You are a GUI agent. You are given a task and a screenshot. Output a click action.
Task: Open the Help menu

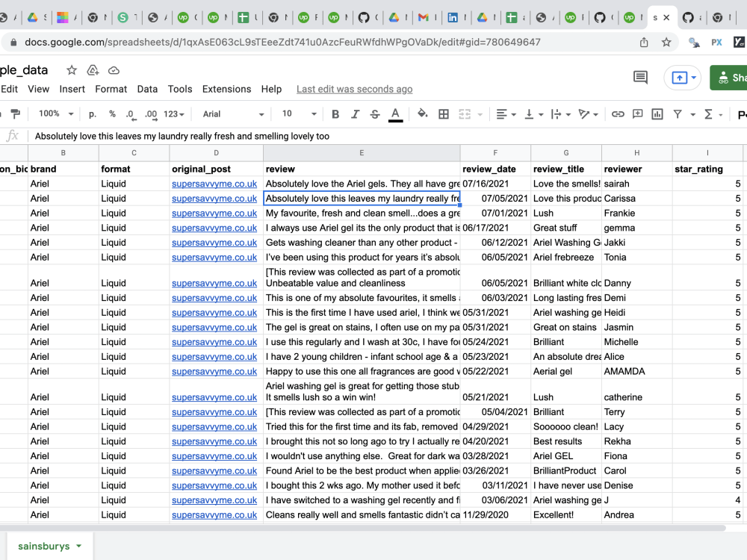click(x=271, y=89)
